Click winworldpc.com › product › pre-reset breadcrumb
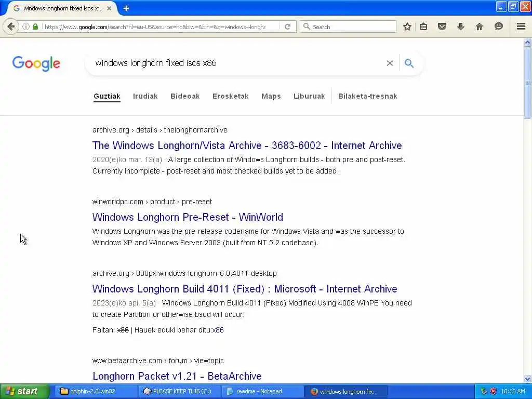The height and width of the screenshot is (399, 532). click(152, 202)
